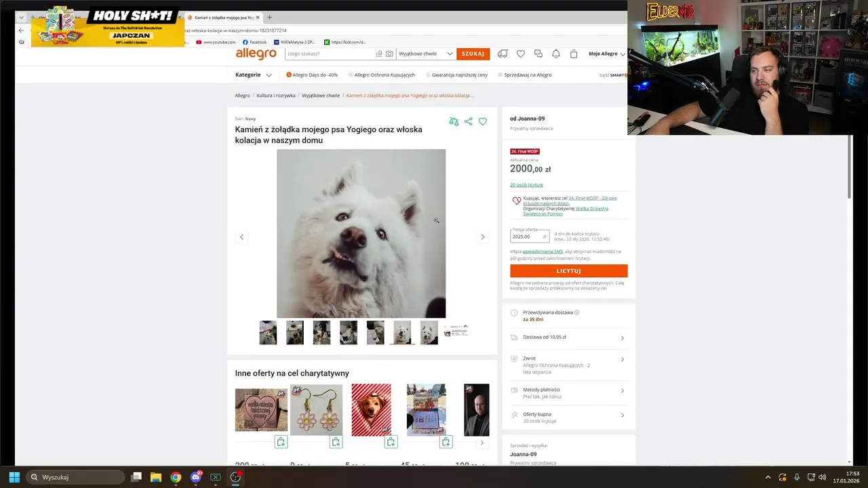Click the search field czego szukasz
868x488 pixels.
pos(330,54)
